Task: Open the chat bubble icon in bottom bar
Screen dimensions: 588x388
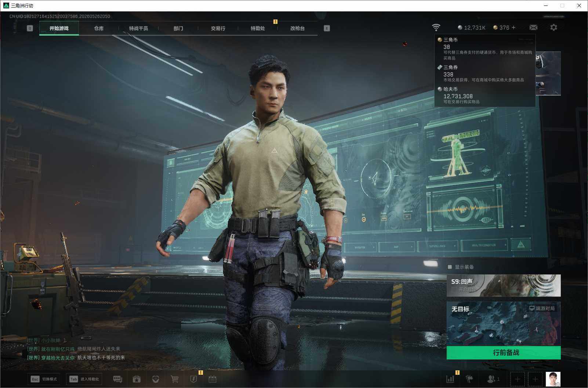Action: point(117,379)
